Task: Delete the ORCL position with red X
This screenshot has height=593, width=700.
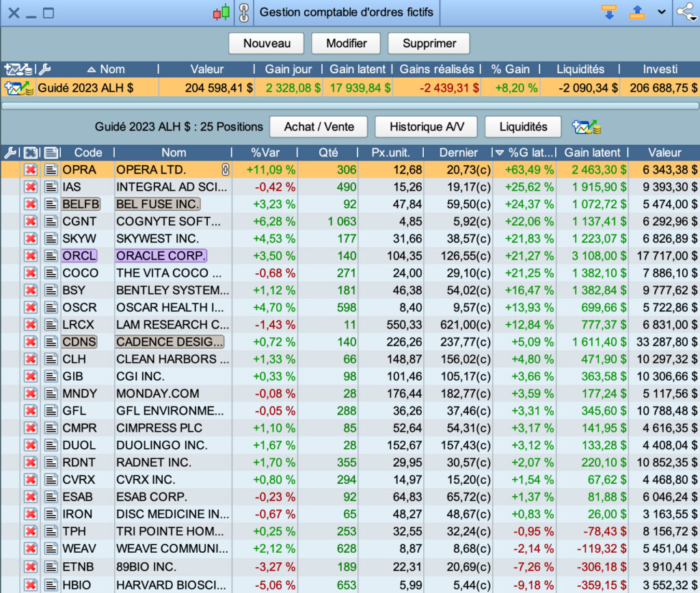Action: click(x=30, y=256)
